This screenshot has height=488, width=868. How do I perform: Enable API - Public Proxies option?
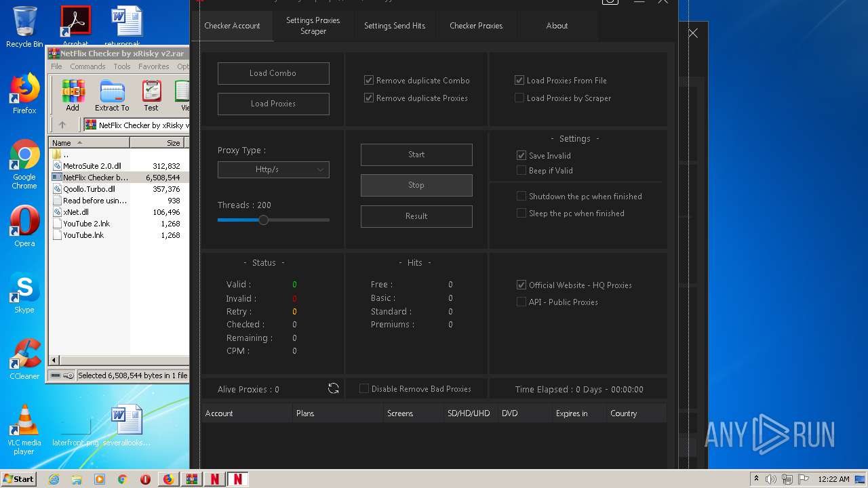pyautogui.click(x=521, y=302)
